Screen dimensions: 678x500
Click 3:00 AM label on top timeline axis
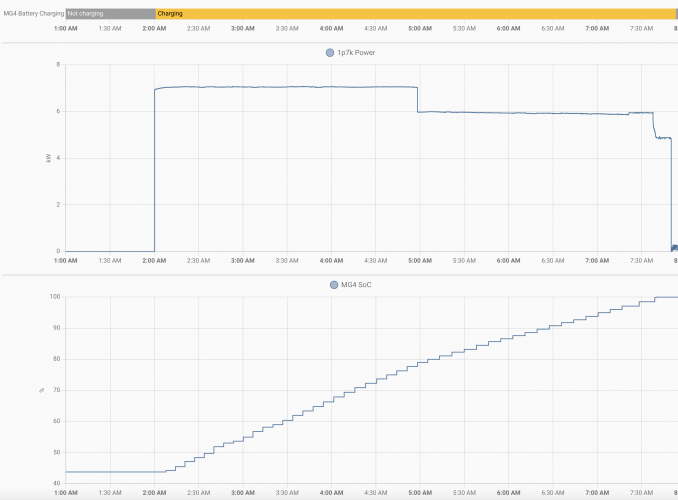(242, 29)
